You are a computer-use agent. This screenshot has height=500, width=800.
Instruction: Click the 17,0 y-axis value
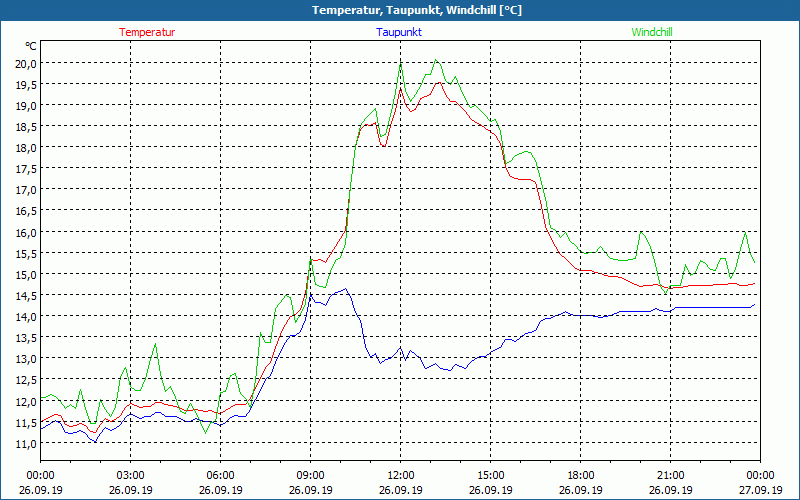(x=25, y=190)
